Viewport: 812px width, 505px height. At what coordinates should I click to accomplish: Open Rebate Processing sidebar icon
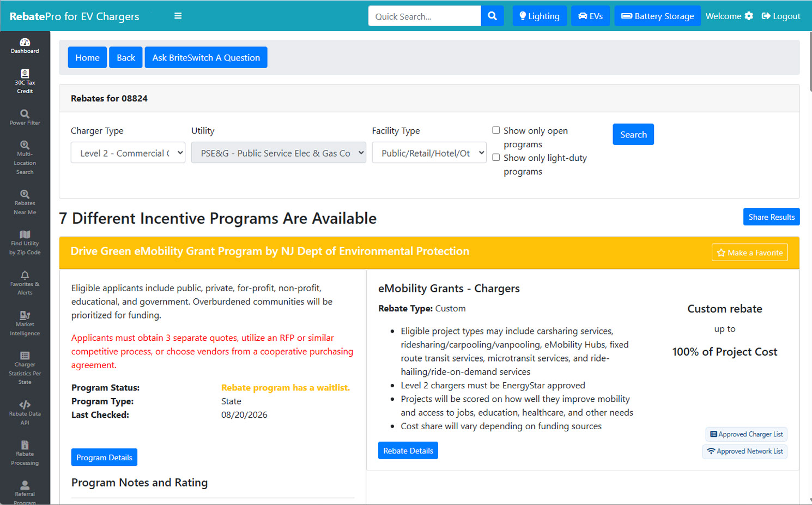click(x=25, y=453)
